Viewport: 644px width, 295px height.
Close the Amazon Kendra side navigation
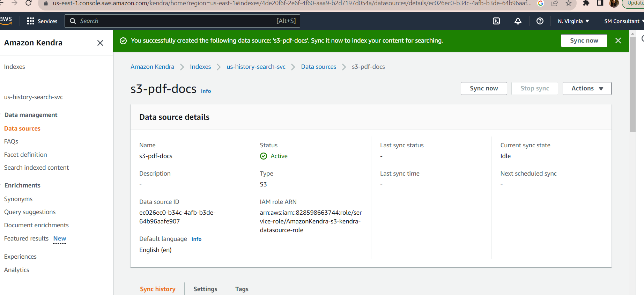(100, 43)
